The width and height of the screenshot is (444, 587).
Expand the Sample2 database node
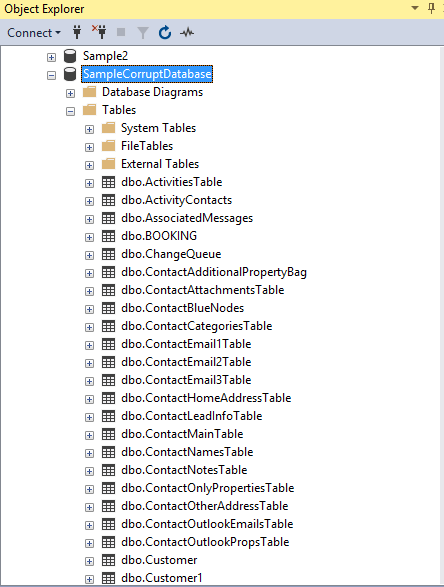[51, 57]
